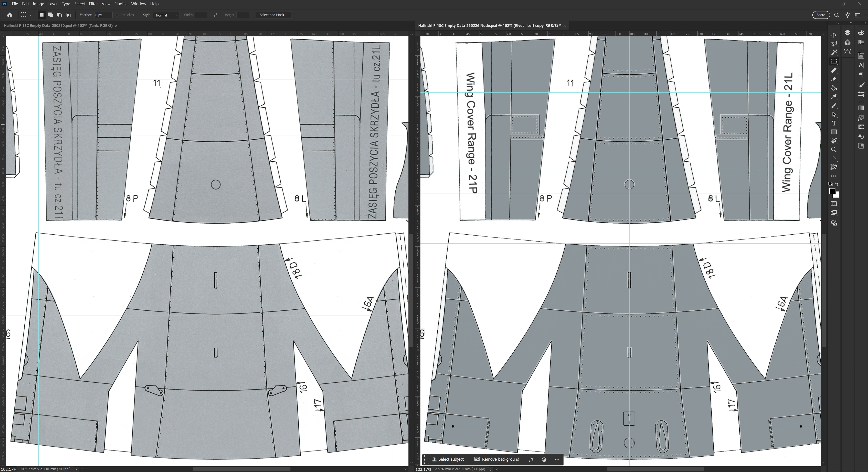Image resolution: width=868 pixels, height=472 pixels.
Task: Open the Filter menu
Action: [x=93, y=4]
